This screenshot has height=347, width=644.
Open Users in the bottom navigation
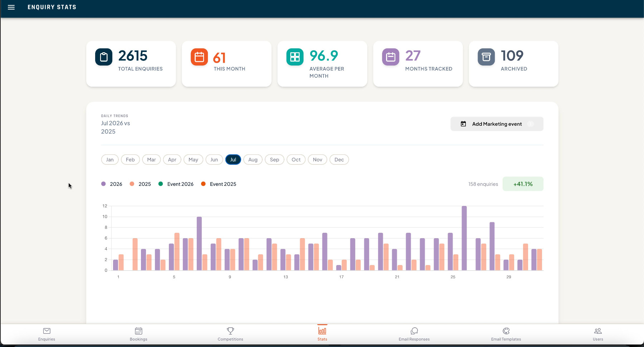(x=598, y=334)
